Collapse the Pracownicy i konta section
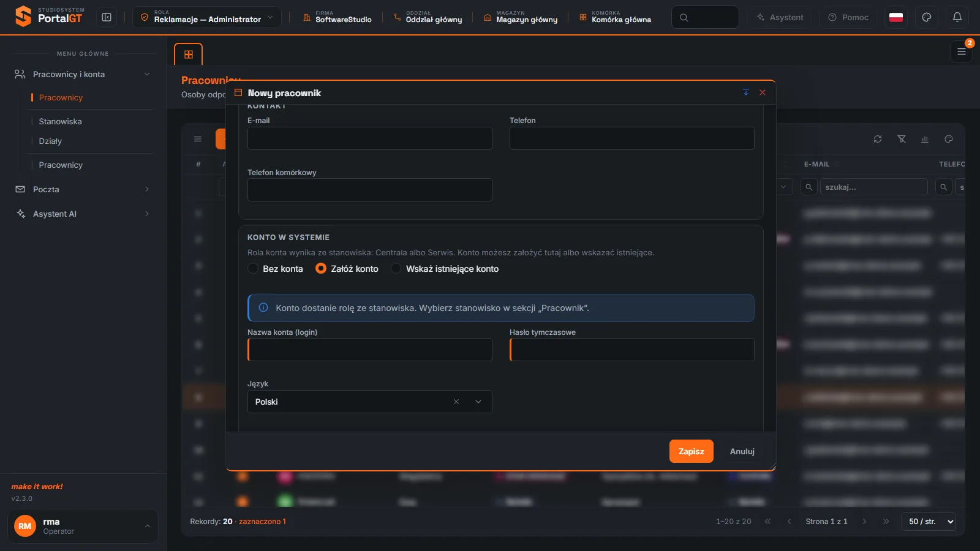The width and height of the screenshot is (980, 551). pyautogui.click(x=83, y=74)
